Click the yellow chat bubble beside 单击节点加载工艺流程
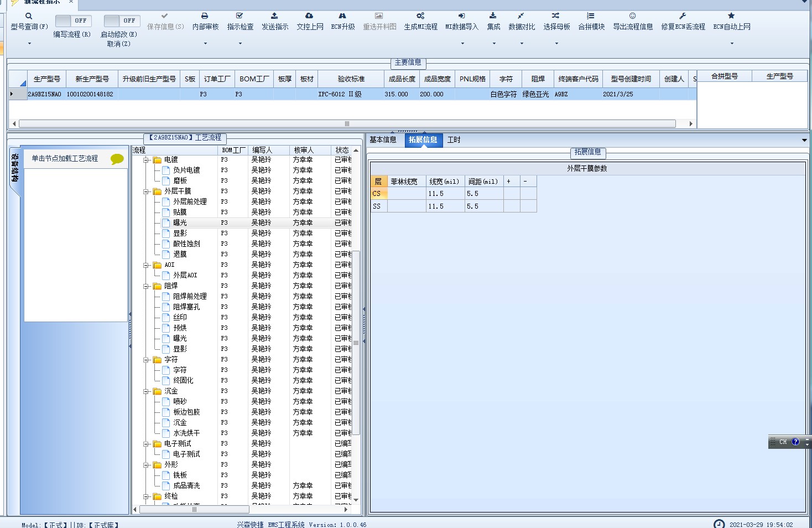Viewport: 812px width, 528px height. [117, 159]
